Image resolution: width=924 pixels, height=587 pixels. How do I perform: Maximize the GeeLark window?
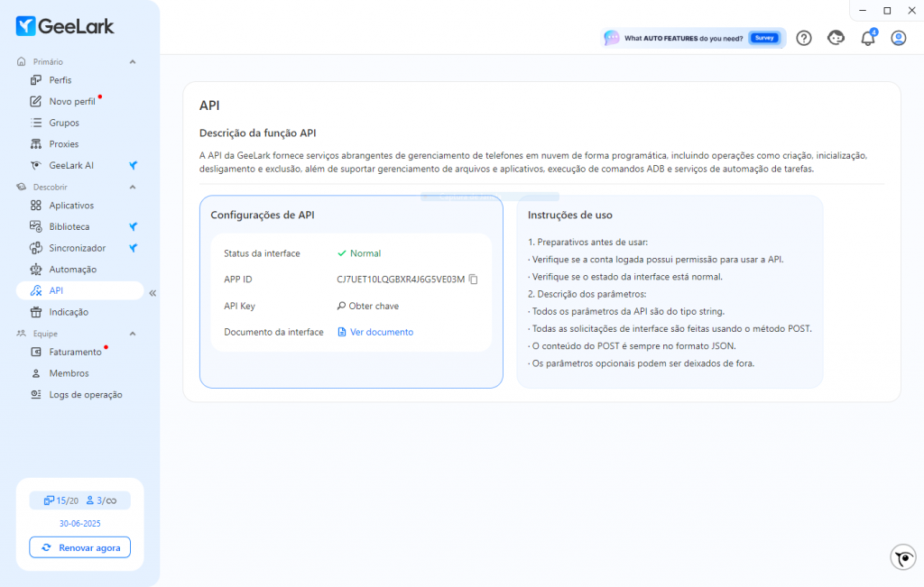887,11
